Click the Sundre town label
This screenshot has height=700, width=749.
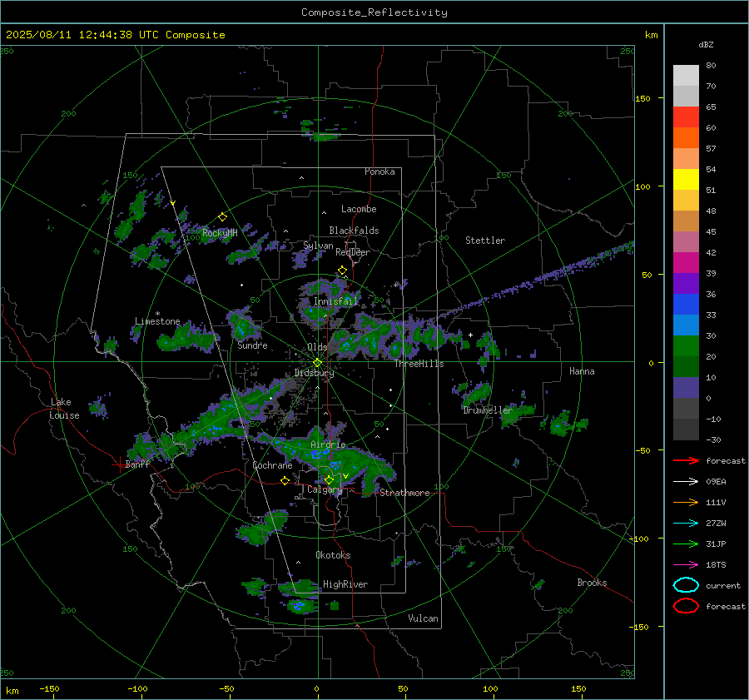click(253, 345)
